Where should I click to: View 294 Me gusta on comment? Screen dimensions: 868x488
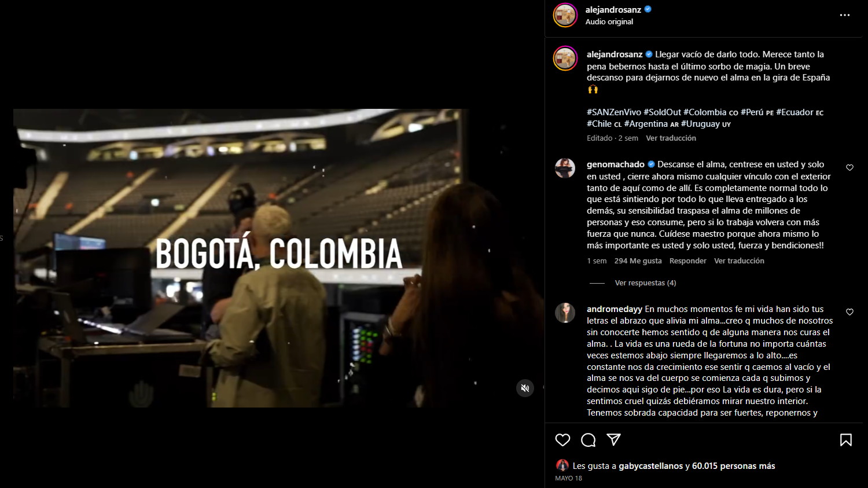(638, 261)
